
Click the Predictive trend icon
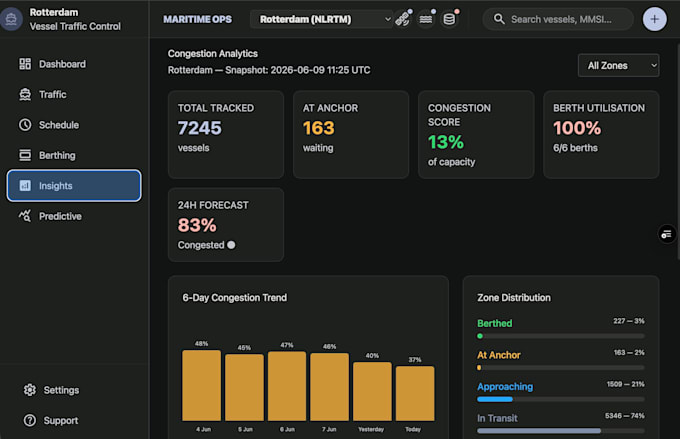(25, 216)
